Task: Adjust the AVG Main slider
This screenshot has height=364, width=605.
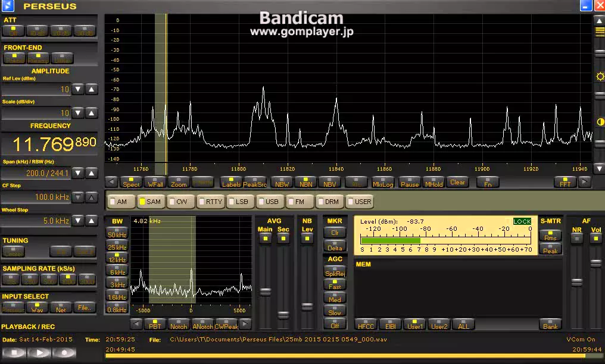Action: click(265, 291)
